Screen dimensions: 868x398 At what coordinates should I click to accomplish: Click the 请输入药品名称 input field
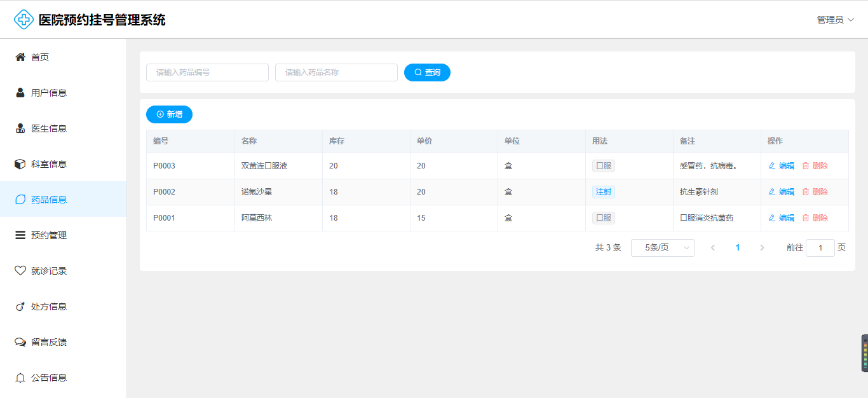(x=336, y=72)
